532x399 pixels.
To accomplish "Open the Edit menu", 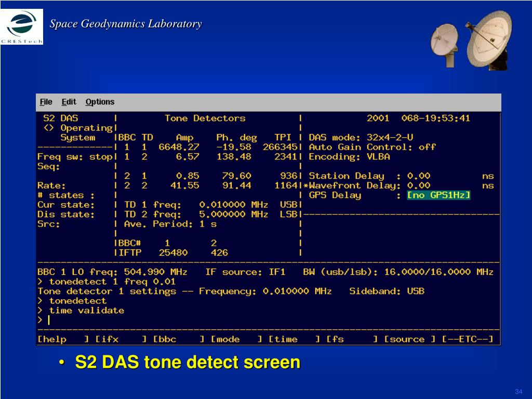I will pos(69,102).
